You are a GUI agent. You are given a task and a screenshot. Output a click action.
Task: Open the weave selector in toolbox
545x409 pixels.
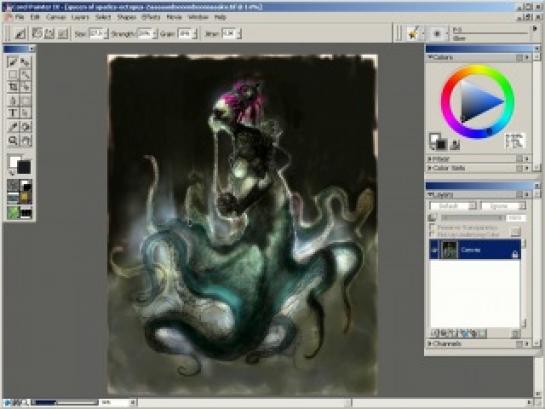pos(26,198)
